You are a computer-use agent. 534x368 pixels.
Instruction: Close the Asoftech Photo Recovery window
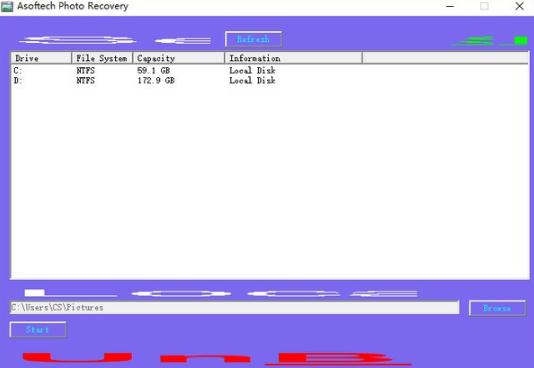point(519,6)
